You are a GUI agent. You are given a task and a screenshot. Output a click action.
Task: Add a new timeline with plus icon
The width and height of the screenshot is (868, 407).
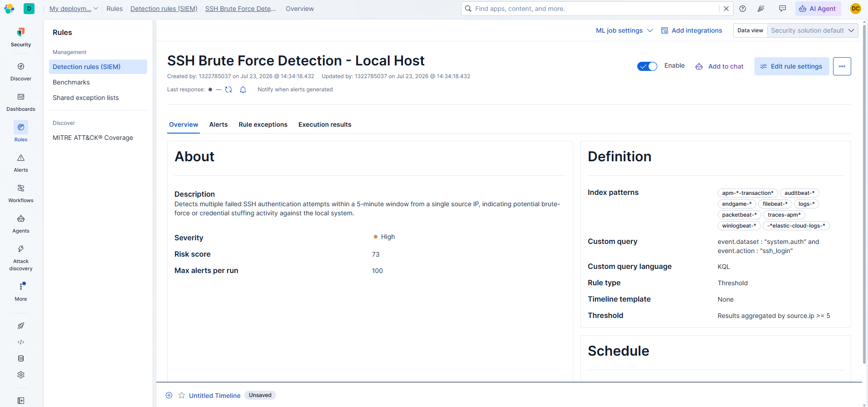click(169, 395)
